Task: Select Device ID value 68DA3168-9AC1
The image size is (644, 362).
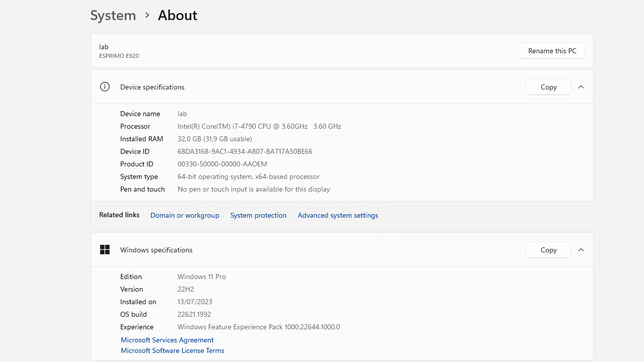Action: pos(245,151)
